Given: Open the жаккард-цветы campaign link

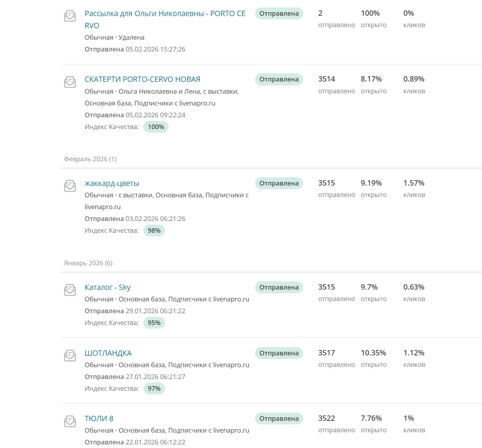Looking at the screenshot, I should click(112, 183).
